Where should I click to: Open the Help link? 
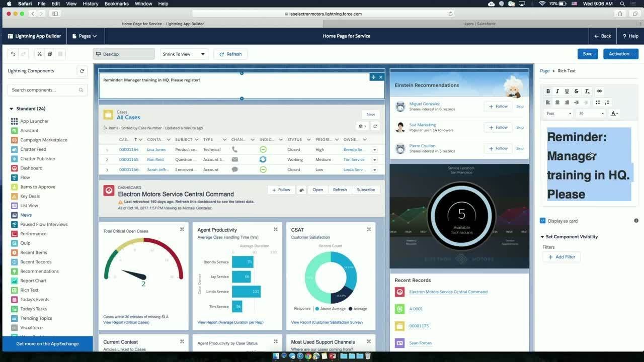pyautogui.click(x=630, y=36)
